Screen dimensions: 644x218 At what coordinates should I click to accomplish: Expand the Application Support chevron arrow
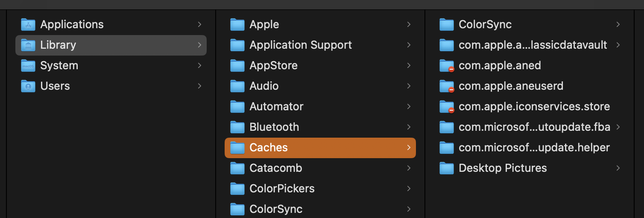409,45
